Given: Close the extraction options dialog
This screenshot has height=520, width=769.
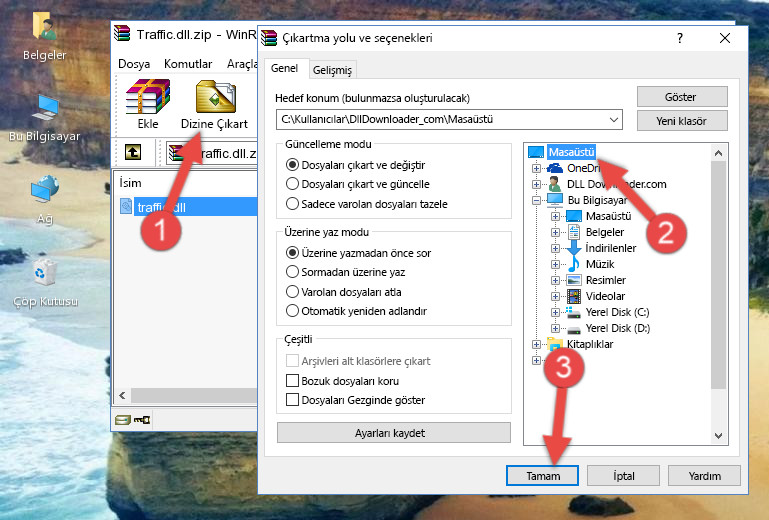Looking at the screenshot, I should click(x=724, y=38).
